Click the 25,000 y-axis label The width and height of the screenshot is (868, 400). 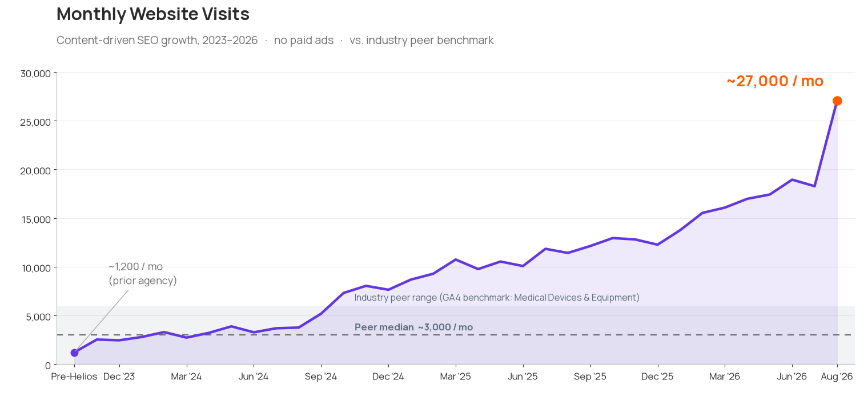[x=35, y=122]
